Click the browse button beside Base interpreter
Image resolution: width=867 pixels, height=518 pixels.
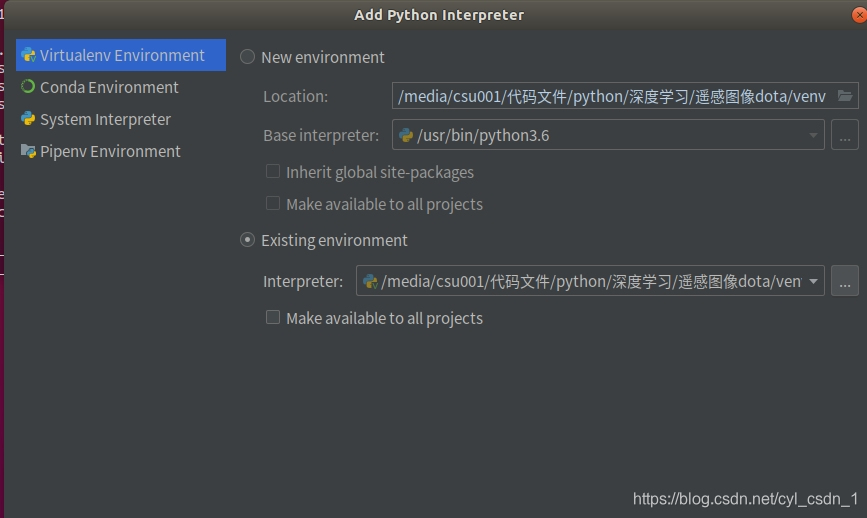(845, 135)
